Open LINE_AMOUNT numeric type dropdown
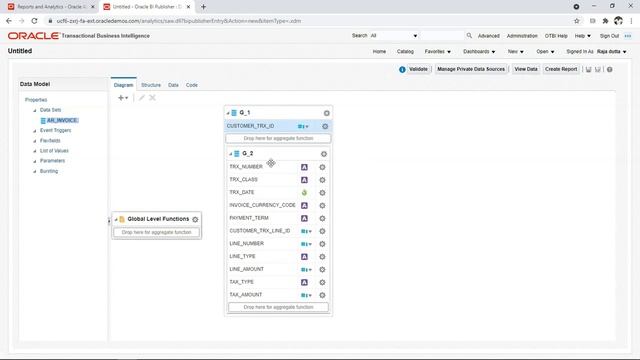The height and width of the screenshot is (360, 640). (306, 270)
